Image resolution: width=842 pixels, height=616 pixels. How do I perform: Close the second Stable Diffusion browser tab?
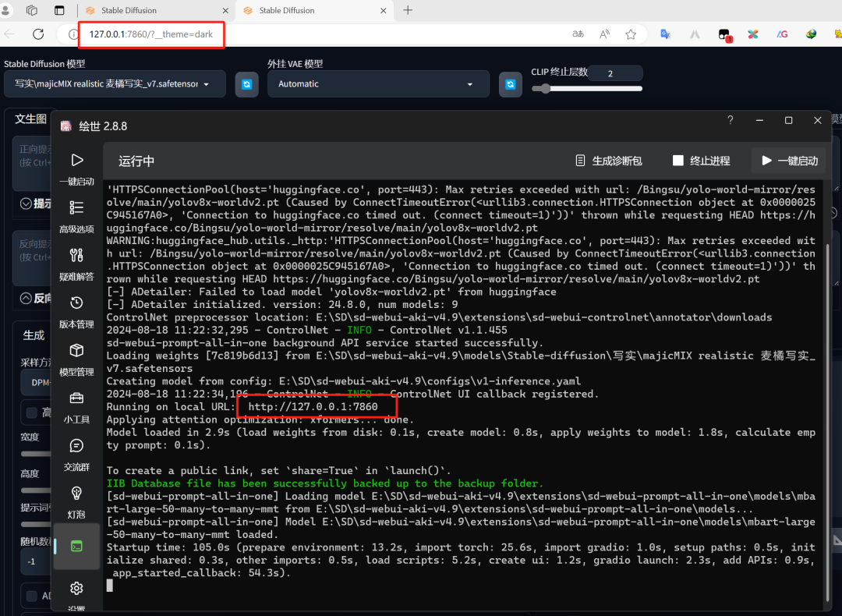click(x=384, y=10)
